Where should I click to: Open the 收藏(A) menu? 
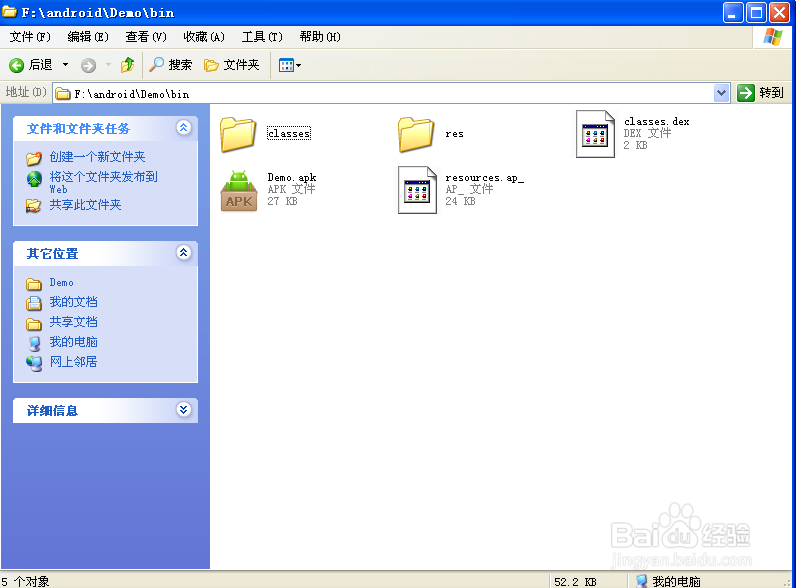click(204, 37)
